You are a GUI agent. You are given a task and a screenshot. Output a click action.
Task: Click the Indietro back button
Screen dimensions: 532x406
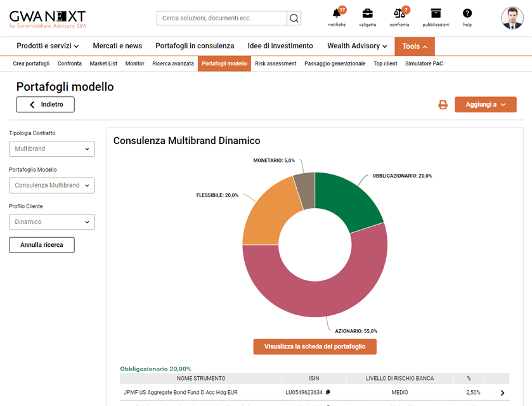pyautogui.click(x=45, y=105)
